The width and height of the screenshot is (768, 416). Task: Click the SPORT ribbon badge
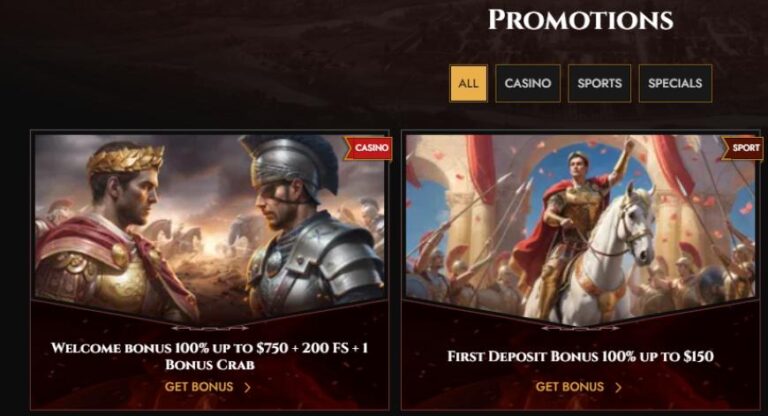click(743, 147)
